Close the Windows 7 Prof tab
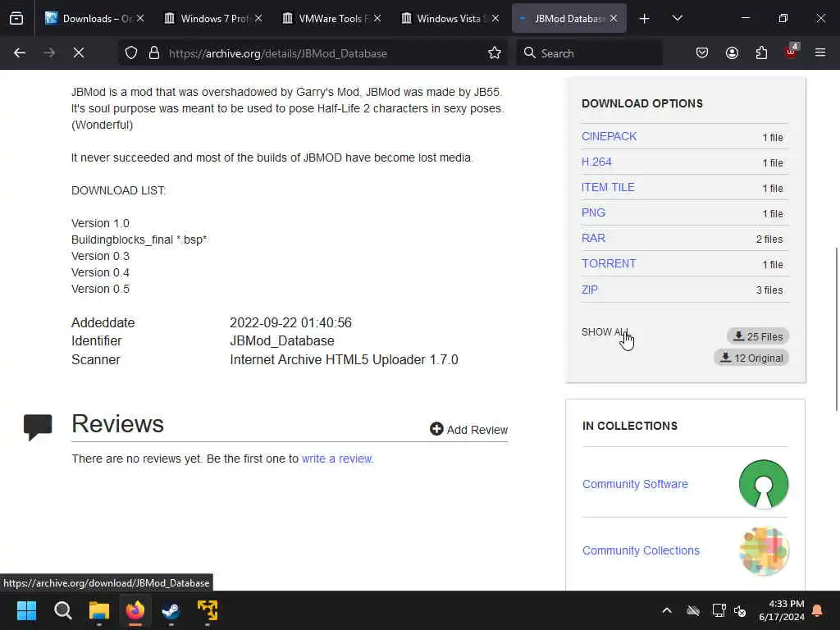This screenshot has height=630, width=840. [x=258, y=18]
